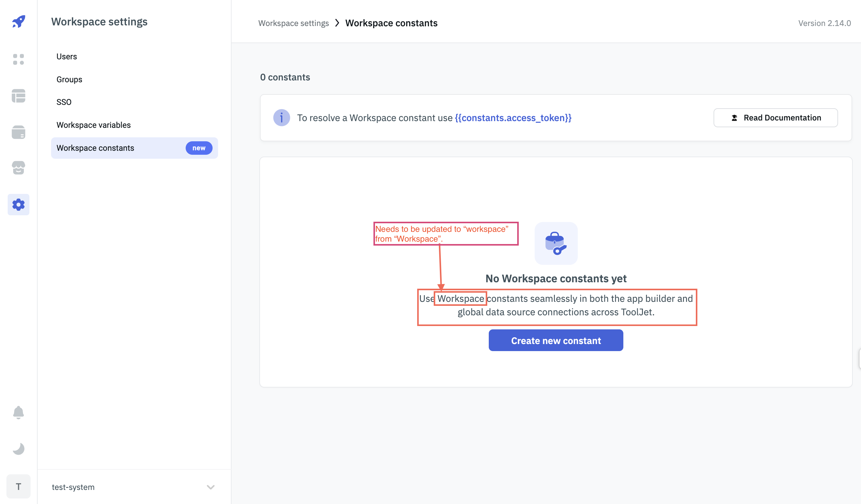Open notifications via the bell icon
861x504 pixels.
(x=18, y=413)
